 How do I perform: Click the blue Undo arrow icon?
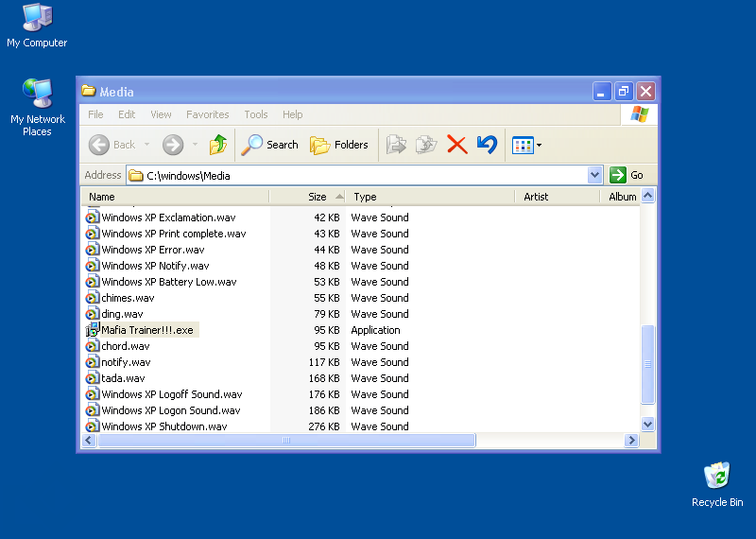(x=487, y=145)
